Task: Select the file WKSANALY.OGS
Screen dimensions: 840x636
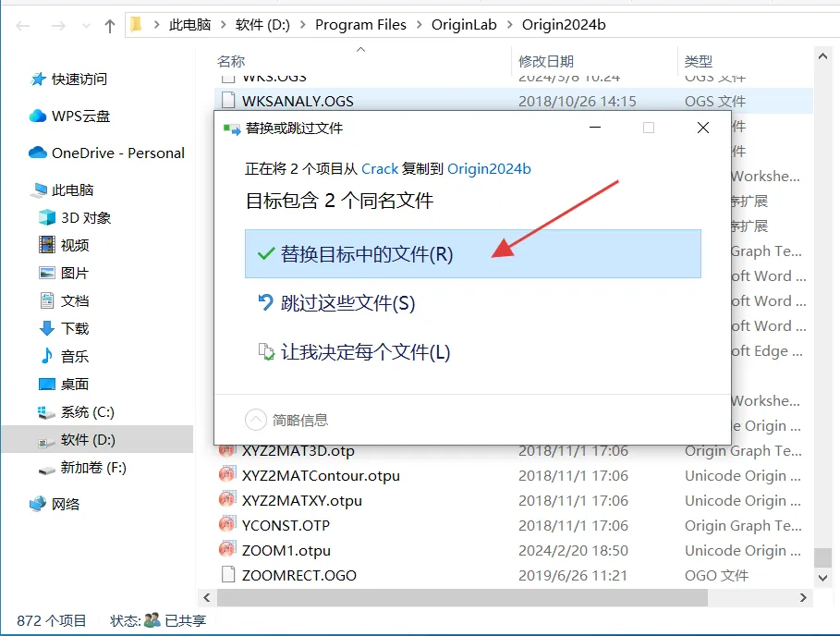Action: click(298, 101)
